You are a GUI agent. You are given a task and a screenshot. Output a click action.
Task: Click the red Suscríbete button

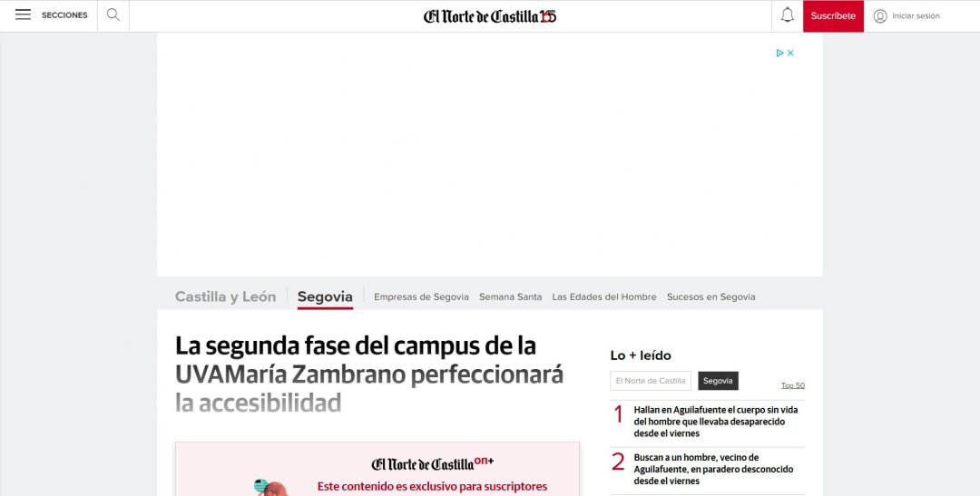pos(833,16)
